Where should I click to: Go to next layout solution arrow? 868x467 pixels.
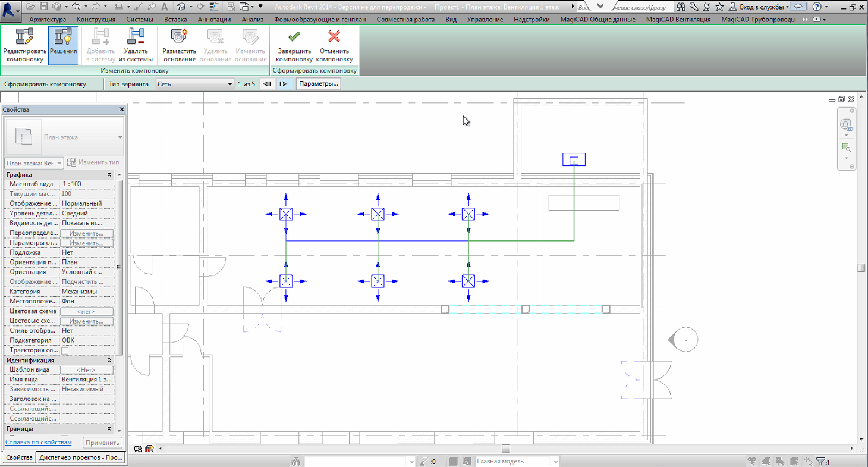[x=284, y=84]
